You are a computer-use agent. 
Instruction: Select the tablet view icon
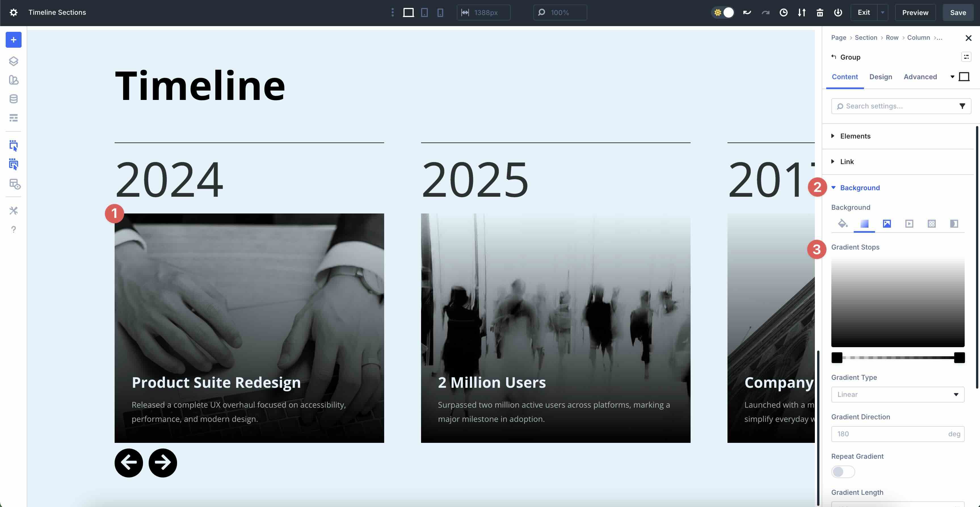[424, 12]
